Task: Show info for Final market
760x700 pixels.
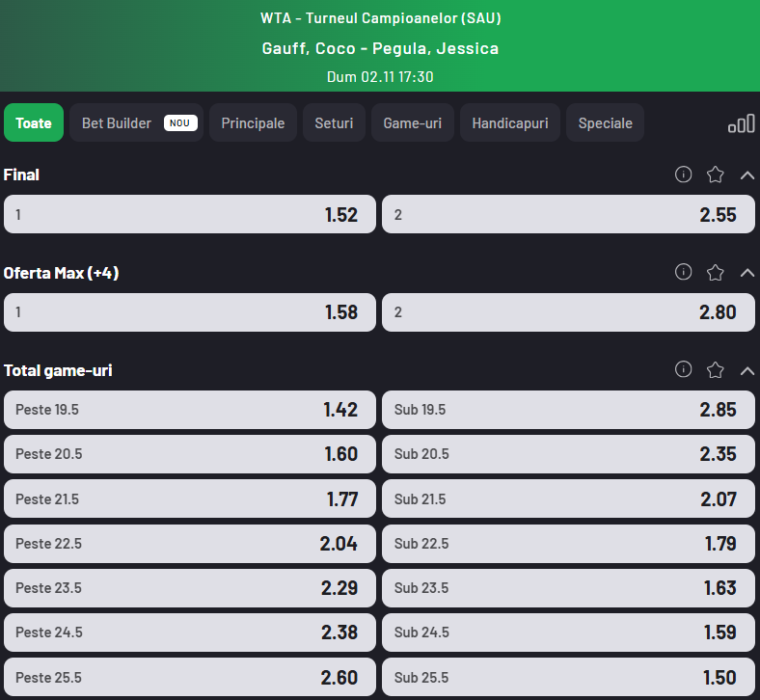Action: coord(684,175)
